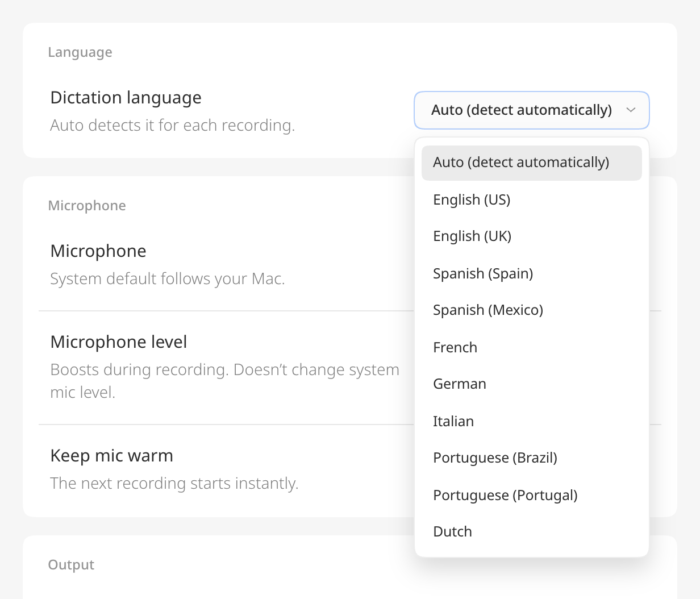Pick French as the dictation language
The height and width of the screenshot is (599, 700).
[531, 347]
